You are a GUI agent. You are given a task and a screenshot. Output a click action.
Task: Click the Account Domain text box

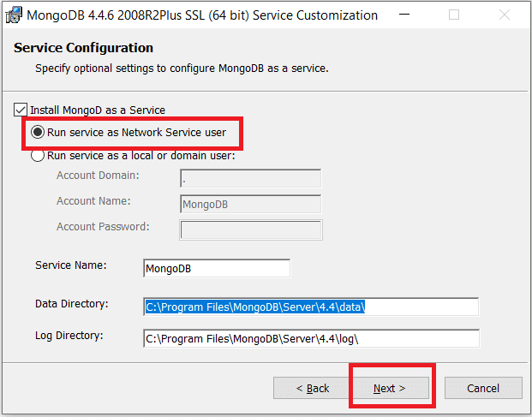[251, 178]
